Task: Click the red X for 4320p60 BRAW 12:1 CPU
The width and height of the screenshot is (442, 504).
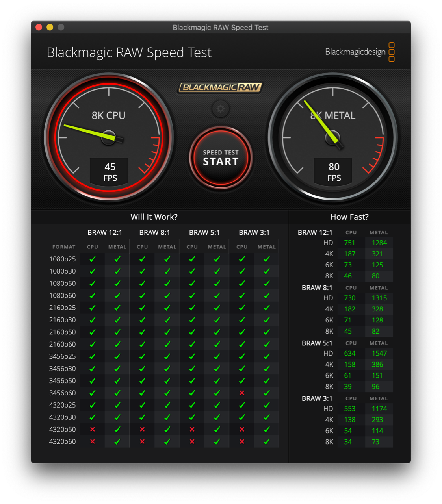Action: [93, 442]
